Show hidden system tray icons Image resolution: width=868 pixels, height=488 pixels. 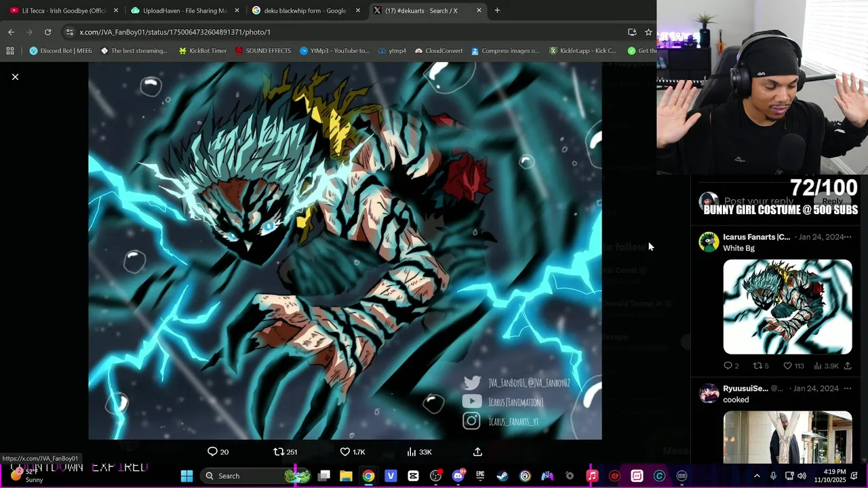[757, 476]
